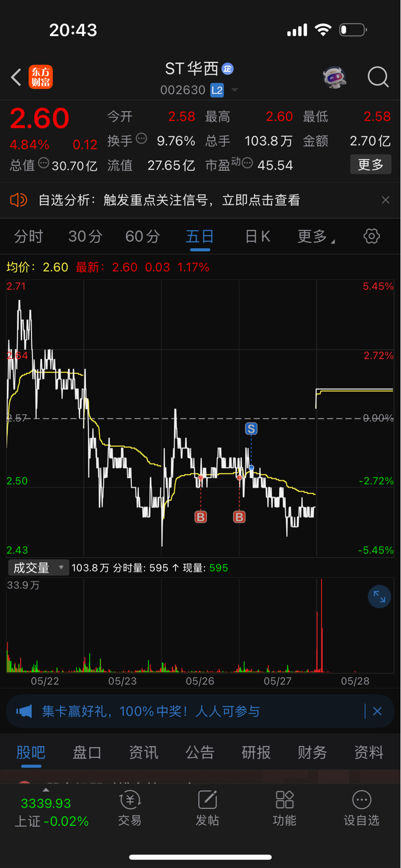The height and width of the screenshot is (868, 401).
Task: Dismiss the 自选分析 notice with X
Action: pyautogui.click(x=385, y=200)
